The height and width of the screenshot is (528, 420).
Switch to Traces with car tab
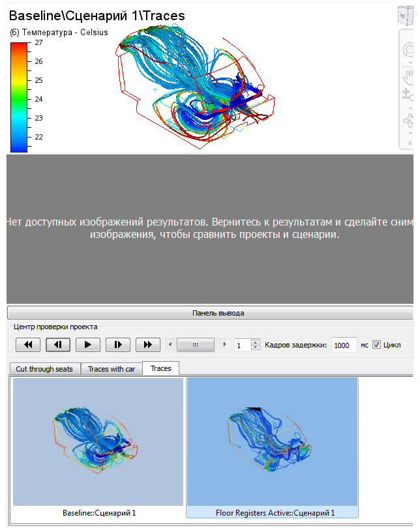[112, 369]
